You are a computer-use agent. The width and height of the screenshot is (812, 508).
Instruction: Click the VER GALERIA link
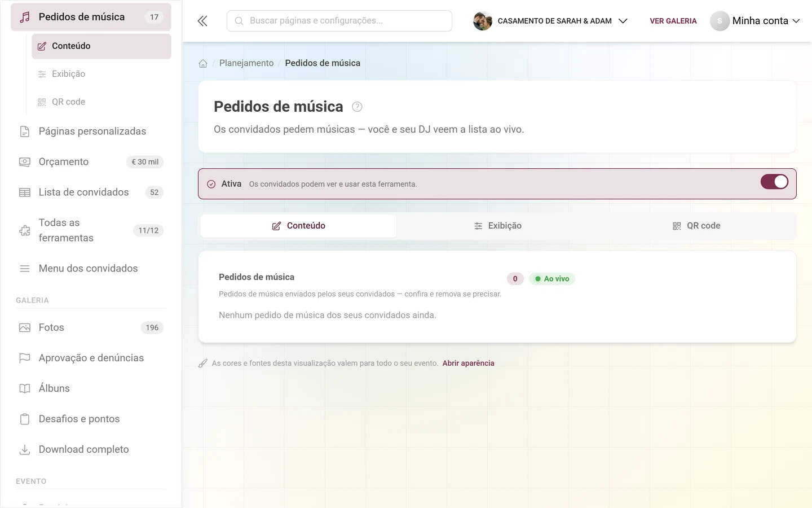(673, 21)
